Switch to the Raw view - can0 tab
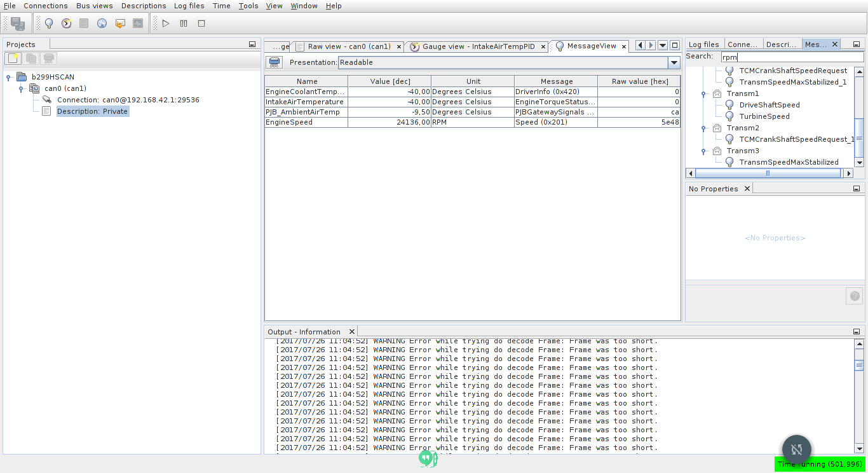868x473 pixels. tap(348, 46)
